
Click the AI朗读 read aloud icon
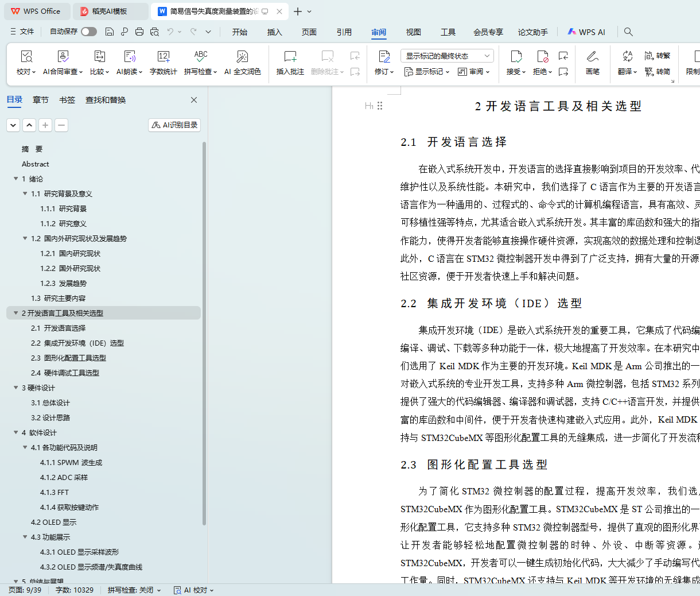(129, 57)
